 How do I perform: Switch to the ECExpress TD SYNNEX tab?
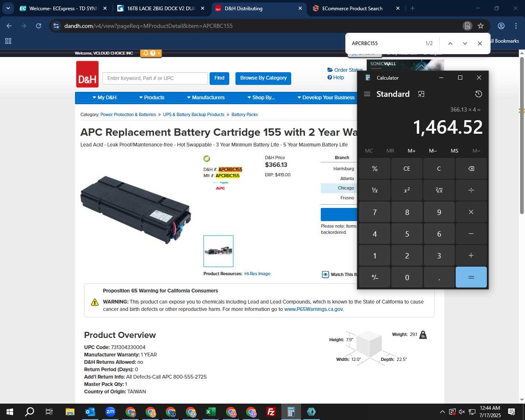(64, 8)
